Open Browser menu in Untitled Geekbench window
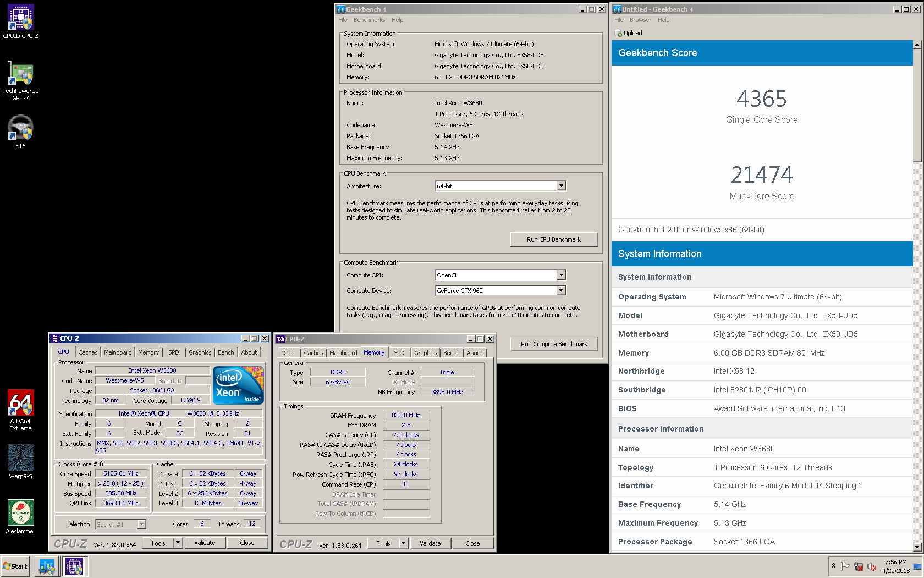The image size is (924, 578). pyautogui.click(x=640, y=20)
